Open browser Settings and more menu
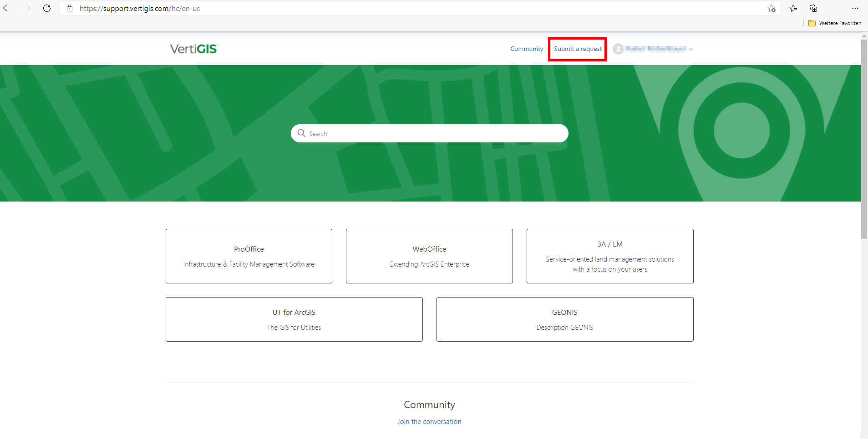 tap(855, 8)
